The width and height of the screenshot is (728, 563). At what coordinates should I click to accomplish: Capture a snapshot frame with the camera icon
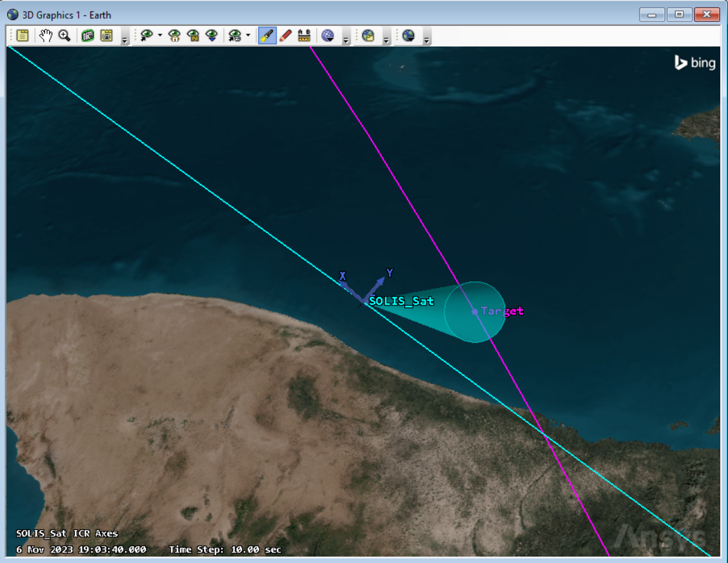pos(107,36)
